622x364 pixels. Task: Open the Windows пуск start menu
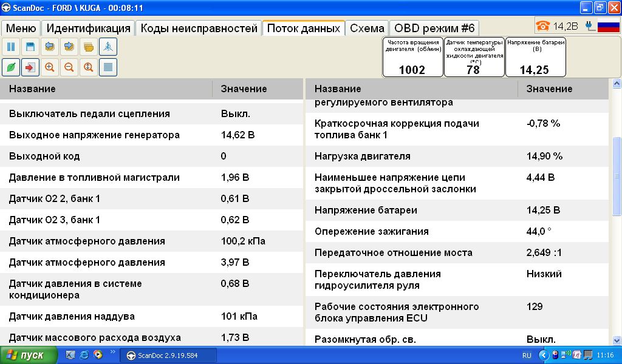pos(24,355)
